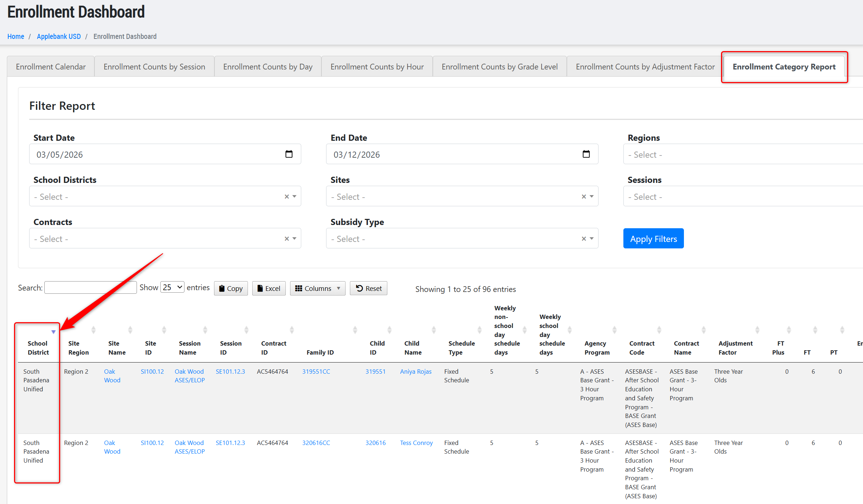Sort table by Child Name column arrows
Image resolution: width=863 pixels, height=504 pixels.
434,330
